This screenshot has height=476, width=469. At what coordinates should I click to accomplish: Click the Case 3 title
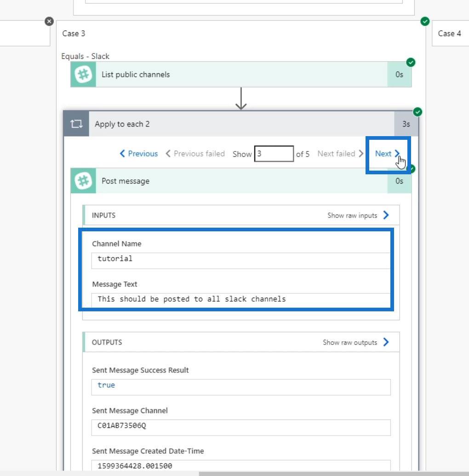tap(74, 34)
